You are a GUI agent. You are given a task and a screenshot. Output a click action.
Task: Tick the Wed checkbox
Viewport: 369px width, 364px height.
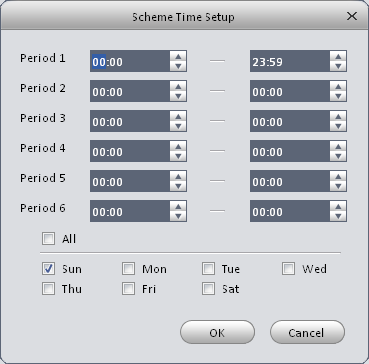(x=288, y=269)
